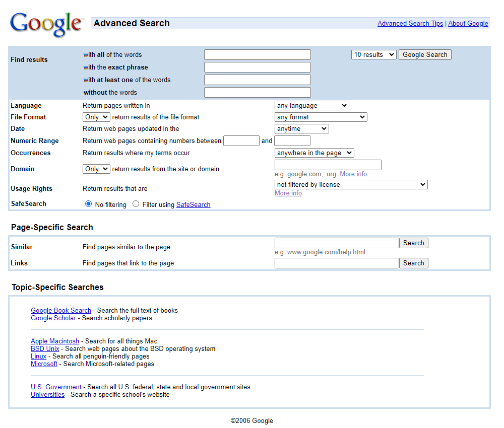
Task: Open the 'any format' dropdown
Action: tap(321, 117)
